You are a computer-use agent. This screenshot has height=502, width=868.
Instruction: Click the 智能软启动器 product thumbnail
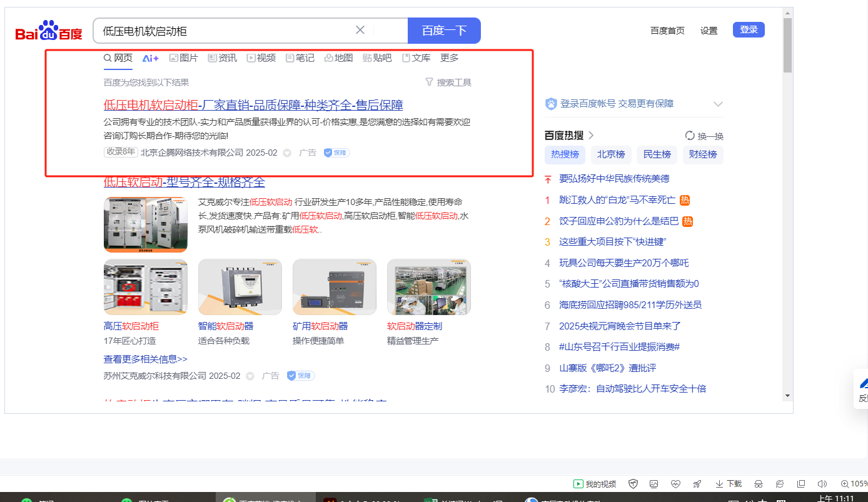coord(240,287)
